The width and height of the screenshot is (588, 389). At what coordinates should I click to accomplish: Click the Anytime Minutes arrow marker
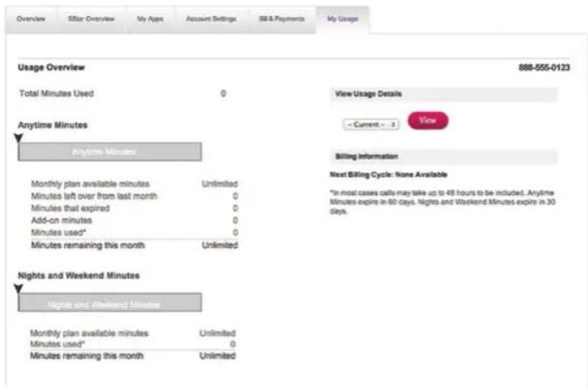click(x=18, y=138)
